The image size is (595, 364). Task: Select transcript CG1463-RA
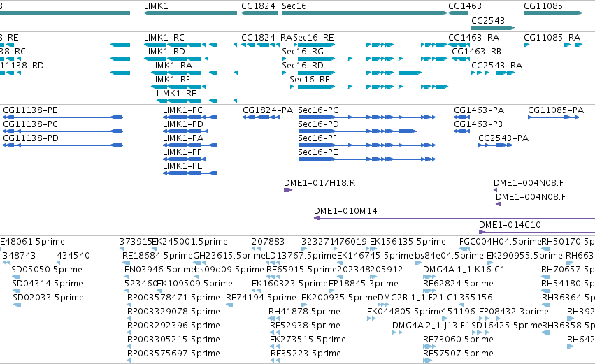459,45
